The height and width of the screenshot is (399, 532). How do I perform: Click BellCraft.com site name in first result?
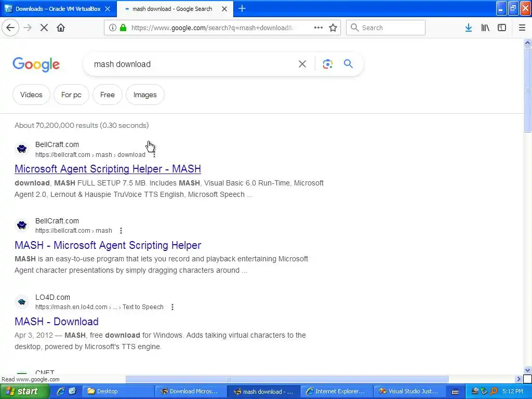click(57, 144)
